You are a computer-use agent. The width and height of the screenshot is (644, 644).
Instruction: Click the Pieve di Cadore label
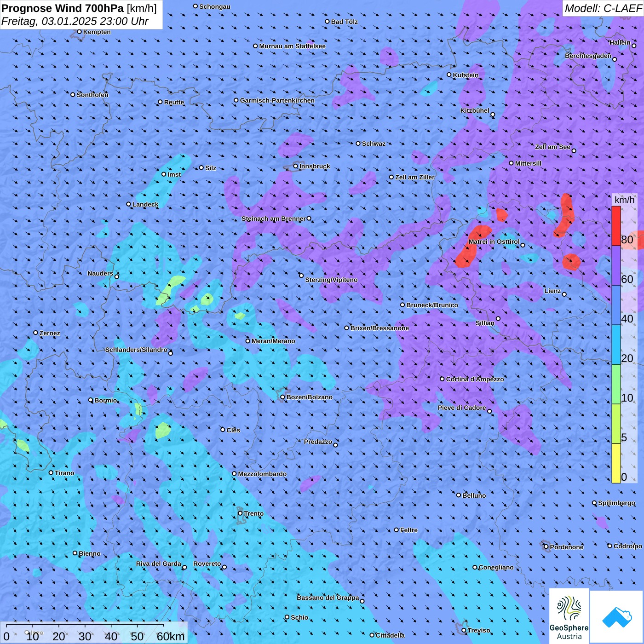(462, 408)
